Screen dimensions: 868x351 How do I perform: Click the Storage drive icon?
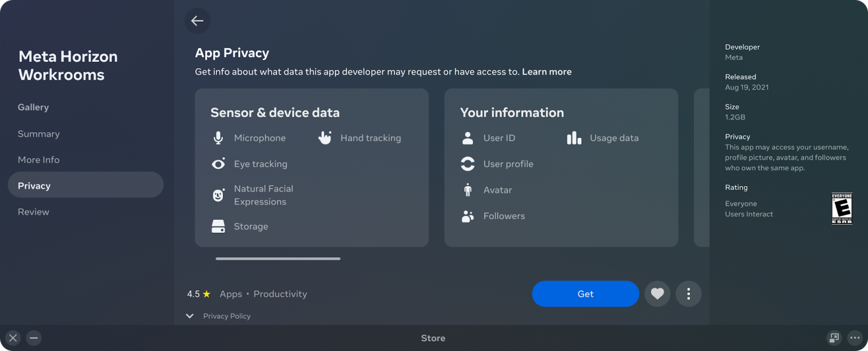coord(218,226)
